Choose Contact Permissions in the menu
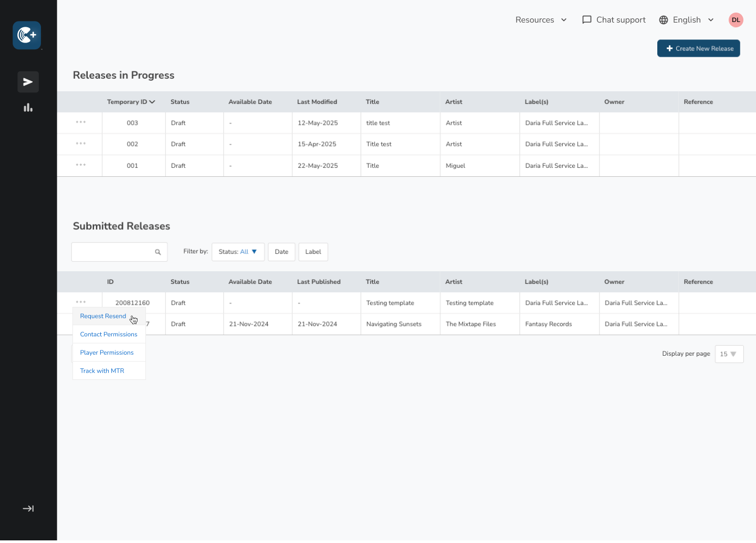Viewport: 756px width, 543px height. (109, 334)
